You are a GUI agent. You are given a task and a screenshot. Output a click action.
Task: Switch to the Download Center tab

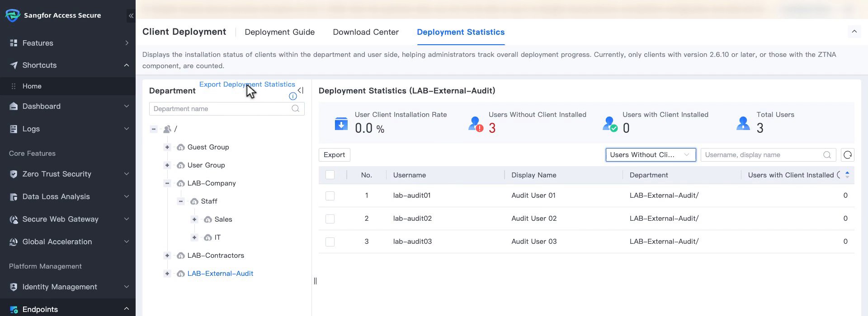[x=366, y=32]
